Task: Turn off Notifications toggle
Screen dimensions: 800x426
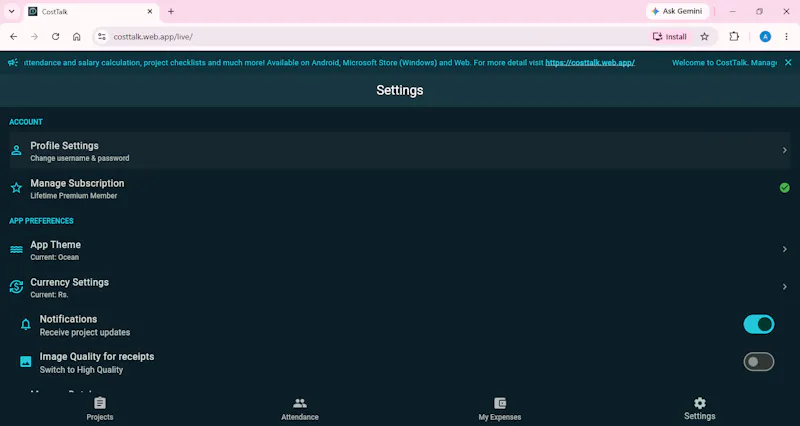Action: pos(759,324)
